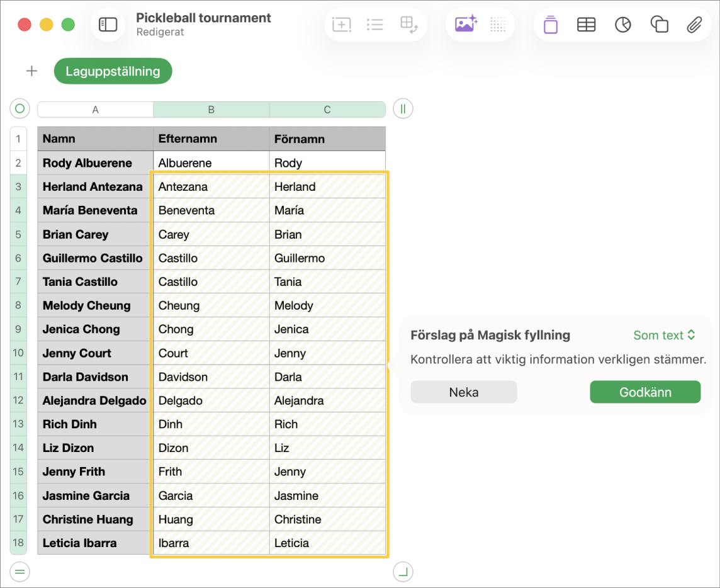The image size is (720, 588).
Task: Click the purple sheet template icon
Action: tap(551, 25)
